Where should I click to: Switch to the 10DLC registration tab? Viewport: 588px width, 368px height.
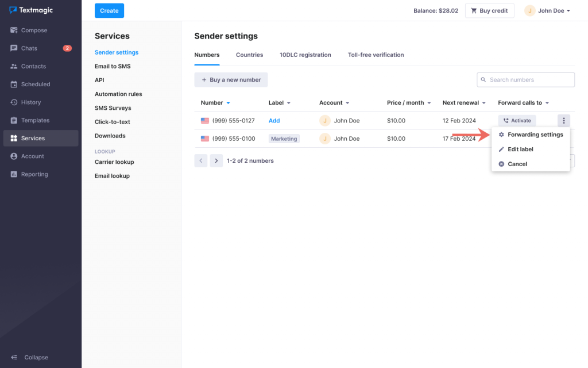point(305,55)
